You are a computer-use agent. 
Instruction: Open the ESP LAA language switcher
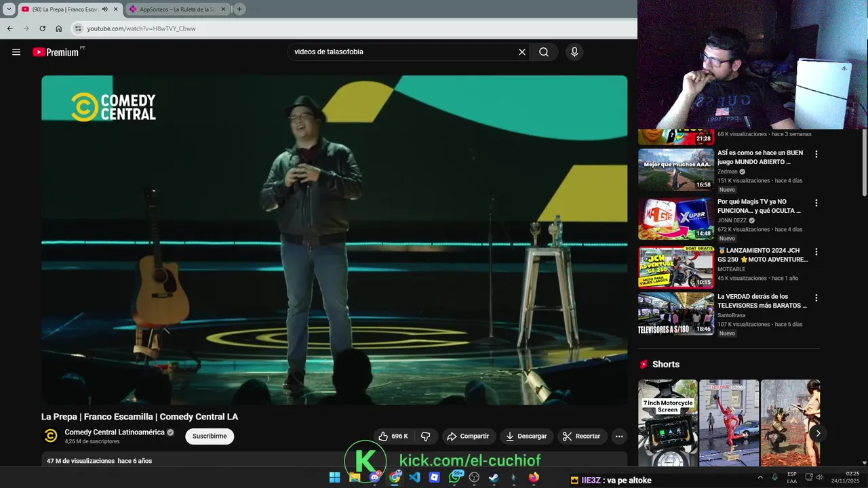click(792, 478)
